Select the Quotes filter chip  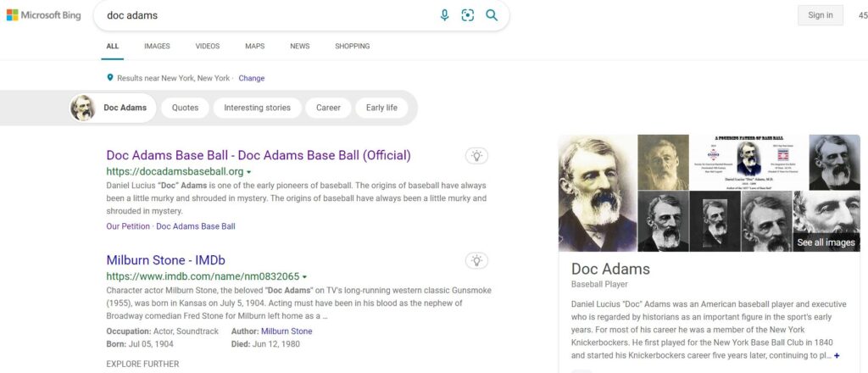(185, 108)
